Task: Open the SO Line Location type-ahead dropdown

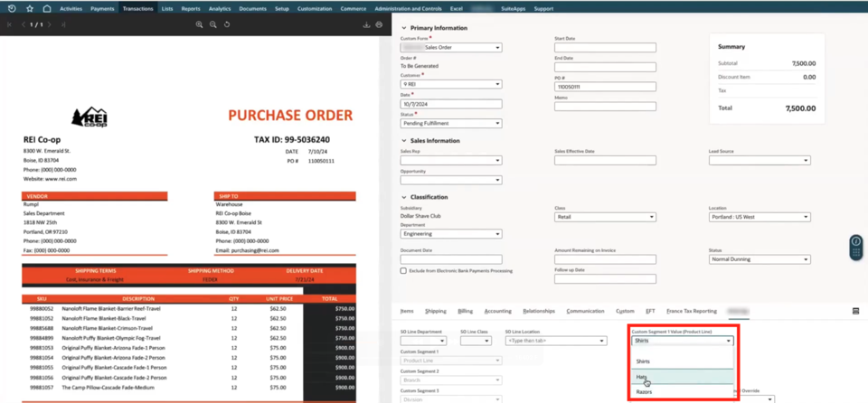Action: click(556, 341)
